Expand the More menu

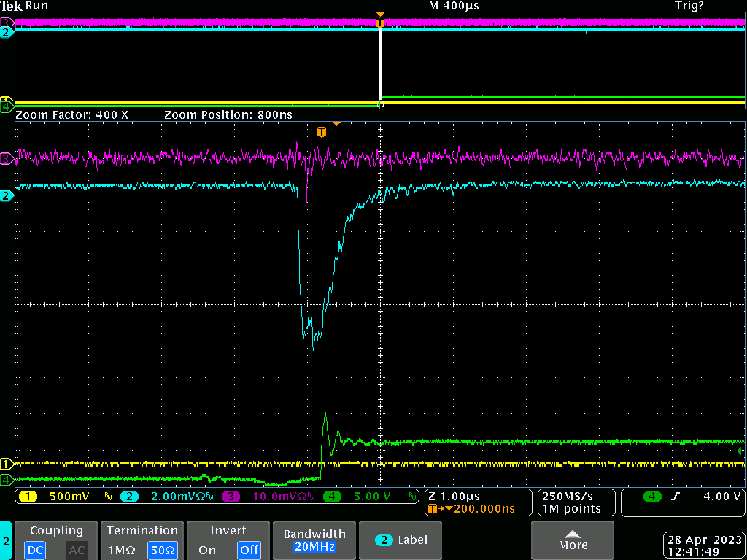[x=573, y=540]
